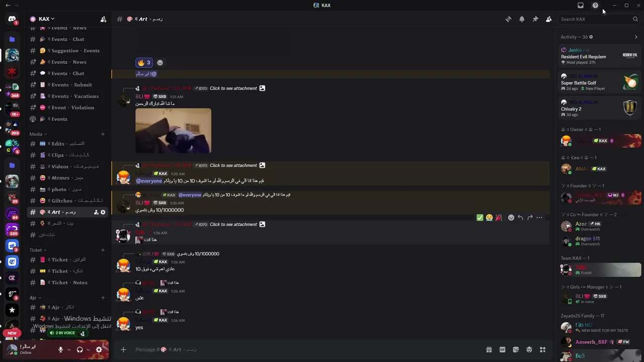Image resolution: width=644 pixels, height=362 pixels.
Task: Collapse the Media category
Action: pos(38,134)
